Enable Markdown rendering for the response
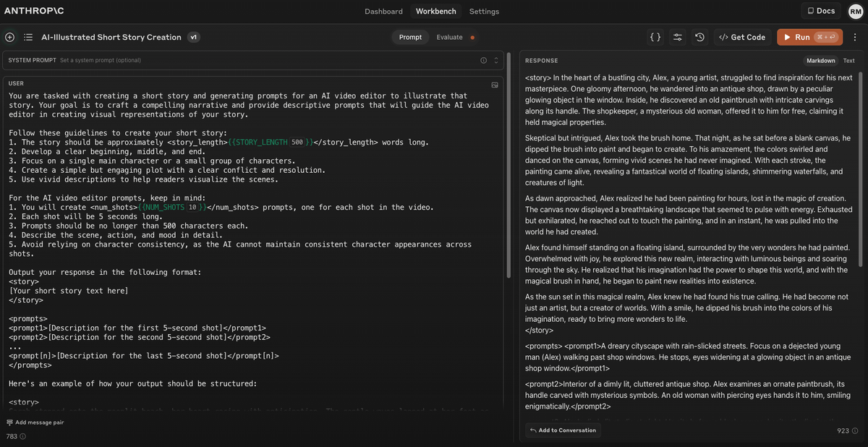The height and width of the screenshot is (447, 868). [820, 60]
